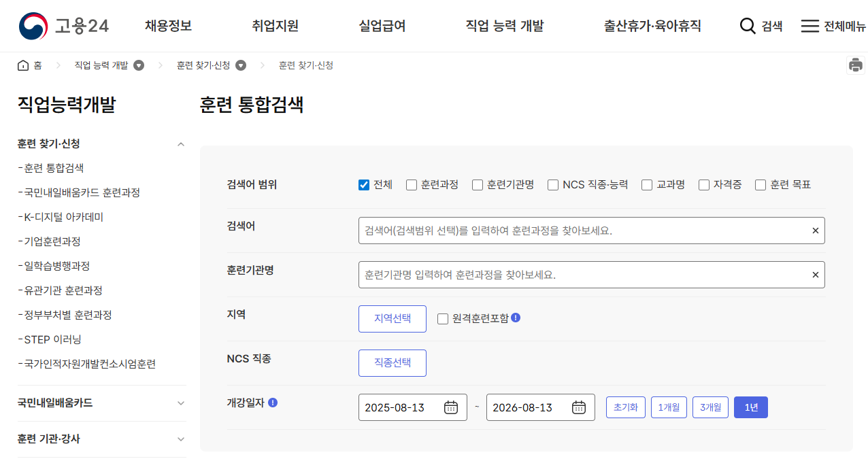This screenshot has height=459, width=868.
Task: Select the 취업지원 menu item
Action: tap(275, 26)
